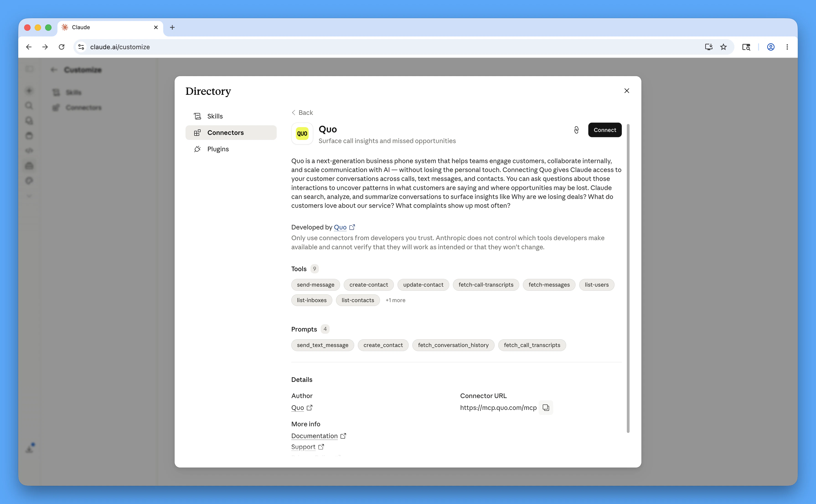Go Back to the connectors list
Image resolution: width=816 pixels, height=504 pixels.
tap(302, 113)
